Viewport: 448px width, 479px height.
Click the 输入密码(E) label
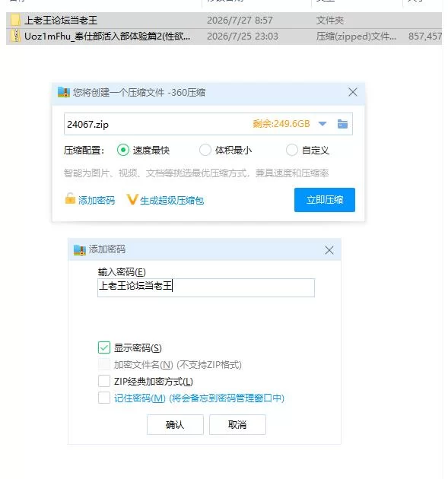tap(122, 272)
